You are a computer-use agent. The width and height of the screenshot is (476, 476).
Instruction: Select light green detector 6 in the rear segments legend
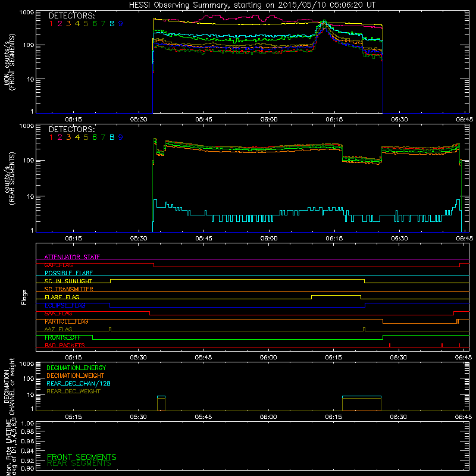pyautogui.click(x=95, y=137)
